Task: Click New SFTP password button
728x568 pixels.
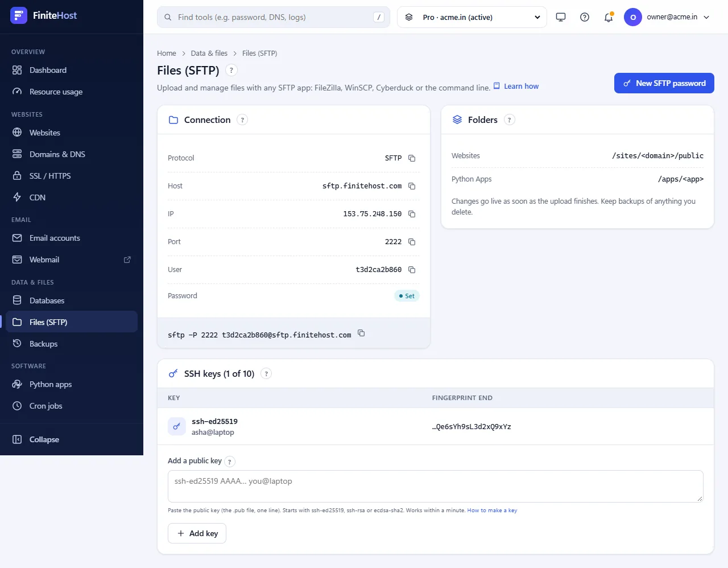Action: click(x=664, y=83)
